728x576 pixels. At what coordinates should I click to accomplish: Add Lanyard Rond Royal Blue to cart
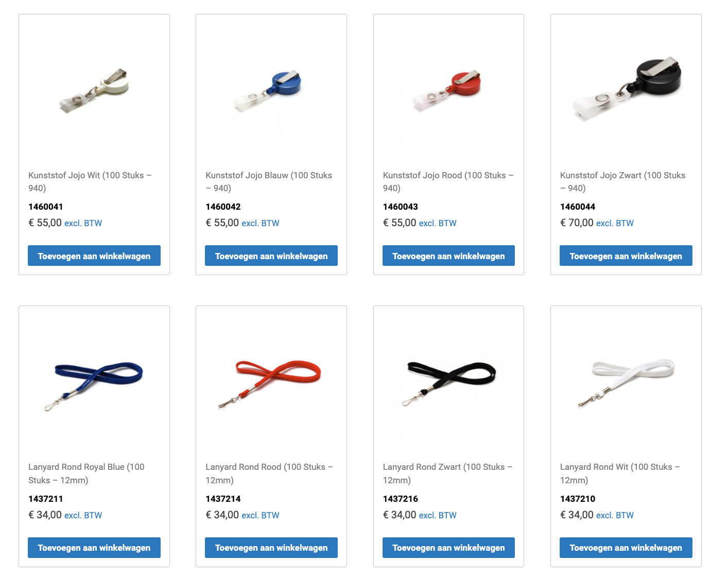(x=94, y=548)
